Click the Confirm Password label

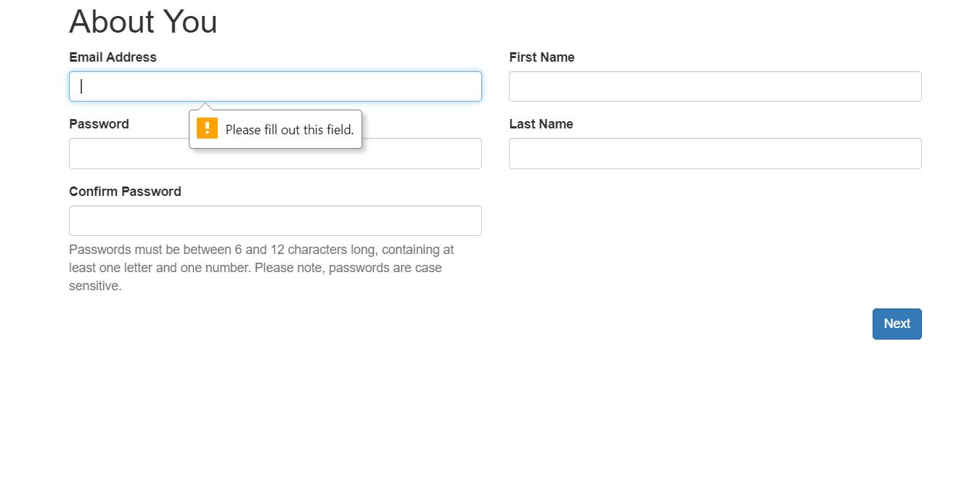point(125,192)
